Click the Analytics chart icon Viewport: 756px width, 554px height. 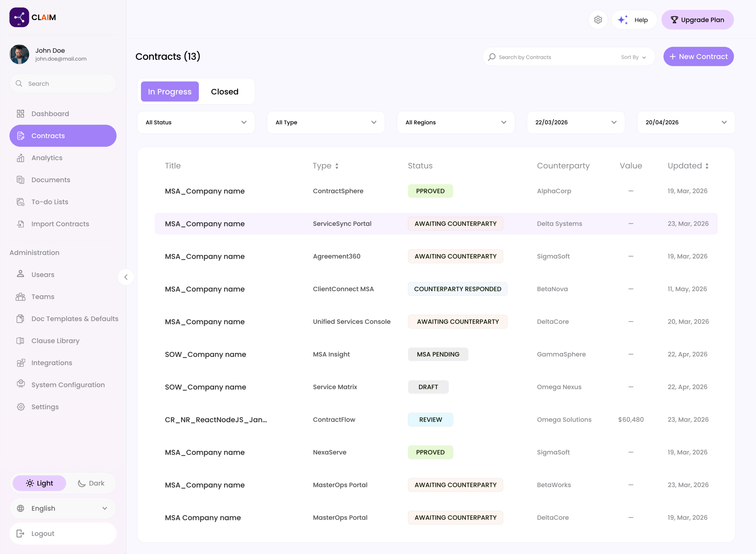20,158
